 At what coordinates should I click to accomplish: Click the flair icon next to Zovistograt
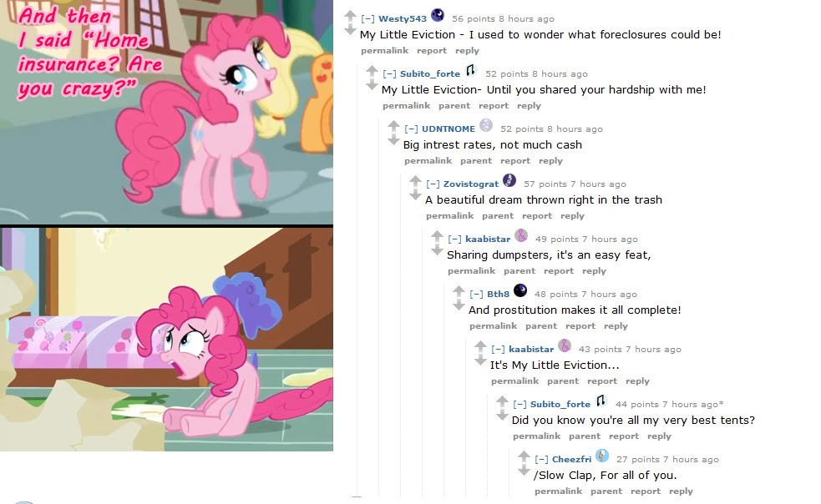click(x=509, y=180)
